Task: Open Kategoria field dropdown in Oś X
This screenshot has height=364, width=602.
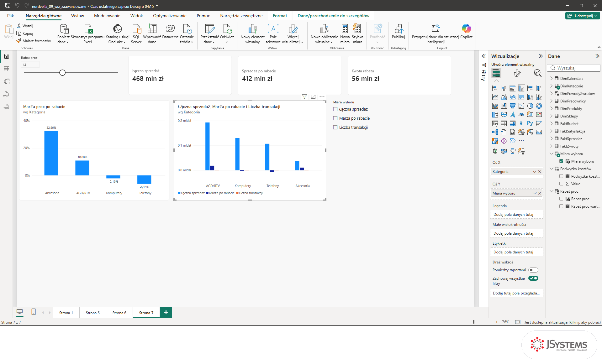Action: (x=535, y=172)
